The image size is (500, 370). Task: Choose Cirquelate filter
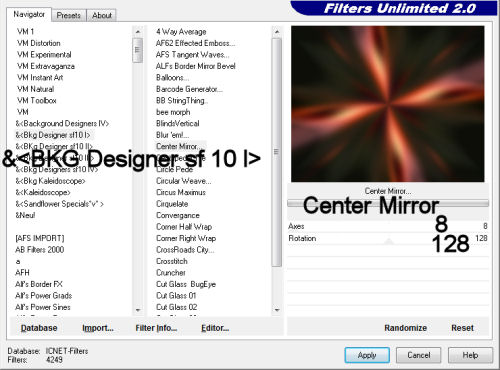click(x=172, y=204)
